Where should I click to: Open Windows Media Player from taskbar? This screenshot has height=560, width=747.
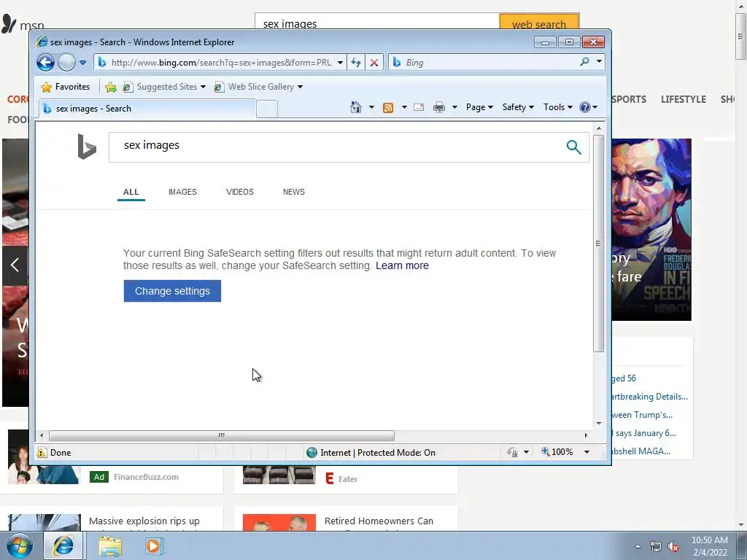(153, 546)
